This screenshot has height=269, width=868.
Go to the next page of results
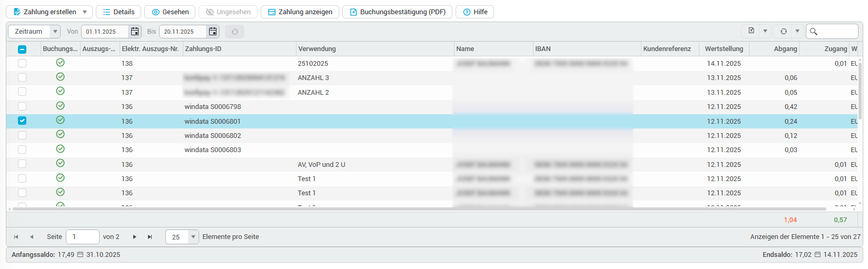click(135, 237)
